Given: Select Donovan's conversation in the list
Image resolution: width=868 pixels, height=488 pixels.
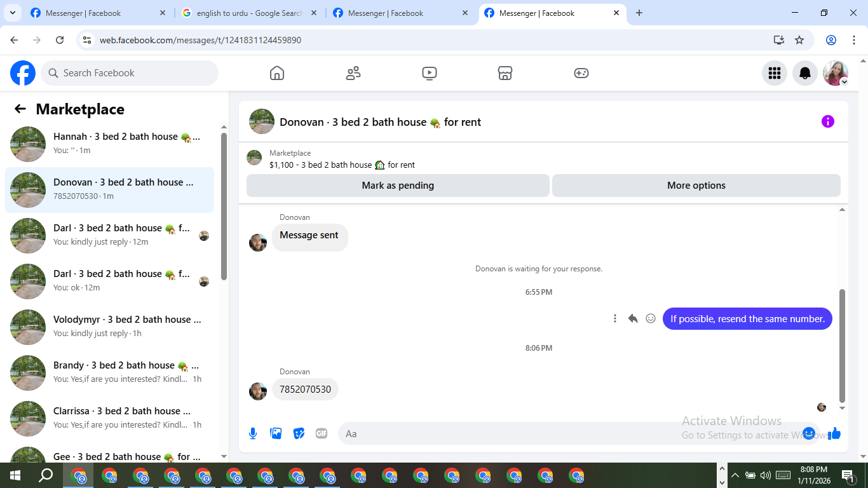Looking at the screenshot, I should (109, 190).
